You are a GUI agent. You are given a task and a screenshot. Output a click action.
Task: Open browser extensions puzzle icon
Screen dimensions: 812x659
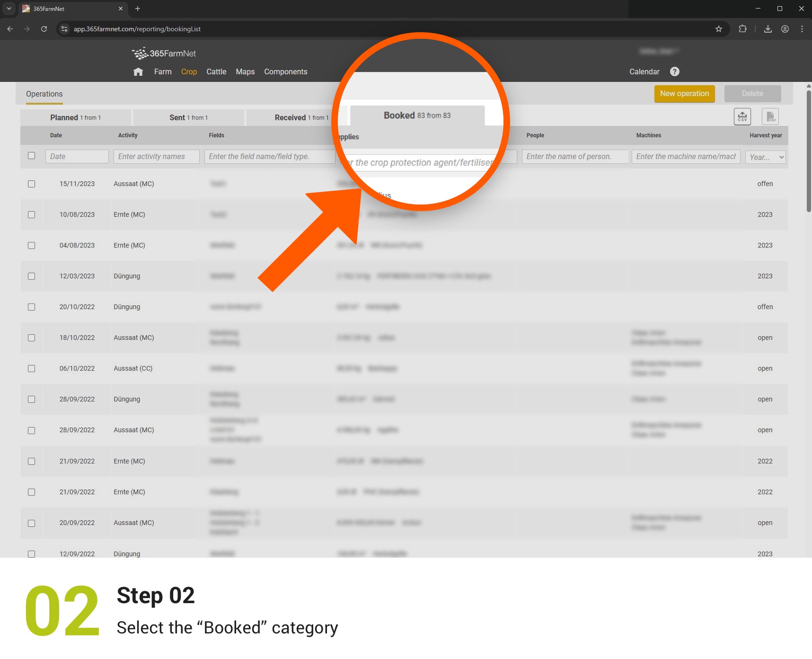coord(742,29)
